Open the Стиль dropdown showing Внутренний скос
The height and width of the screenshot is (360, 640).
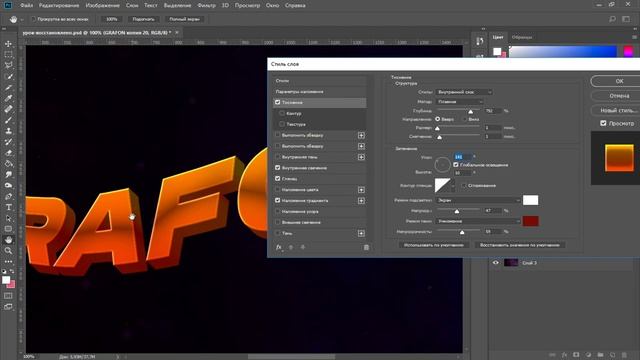464,92
